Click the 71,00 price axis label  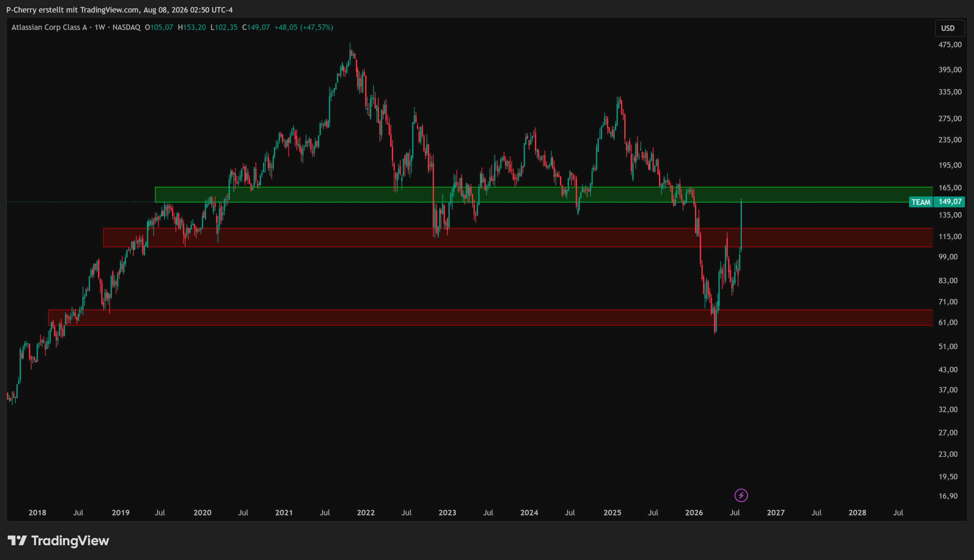coord(948,302)
